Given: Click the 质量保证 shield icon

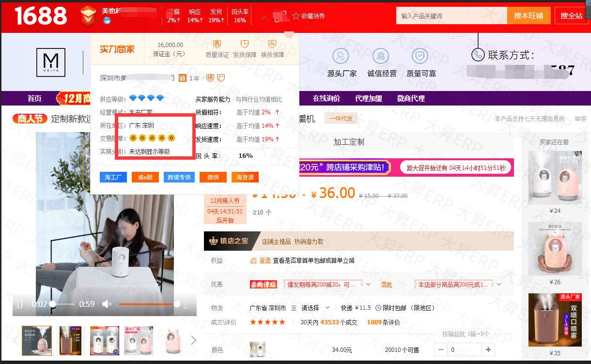Looking at the screenshot, I should click(x=217, y=44).
